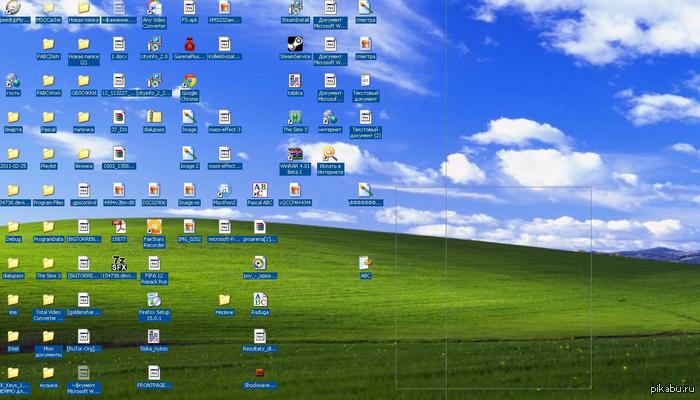Select the GarenaPlus desktop icon
This screenshot has width=700, height=400.
pyautogui.click(x=189, y=45)
